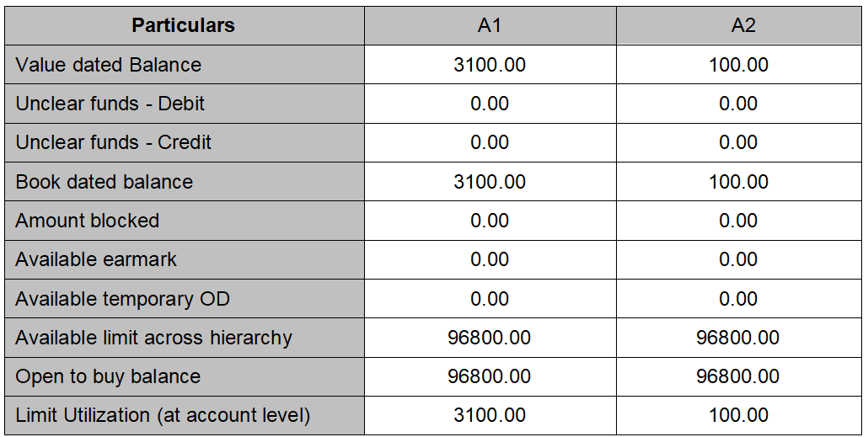Click the Open to buy balance label

point(109,376)
